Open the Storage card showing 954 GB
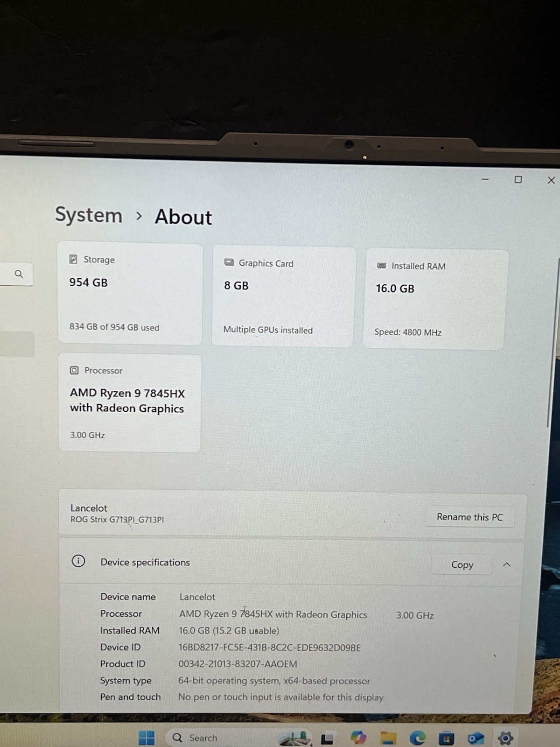This screenshot has width=560, height=747. [x=130, y=293]
